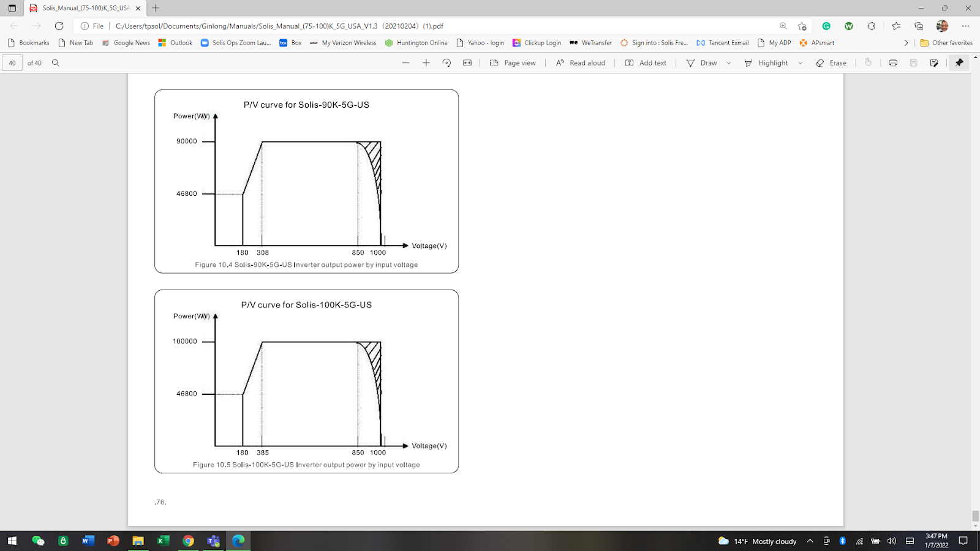Screen dimensions: 980x551
Task: Click the PDF page number field
Action: click(x=12, y=63)
